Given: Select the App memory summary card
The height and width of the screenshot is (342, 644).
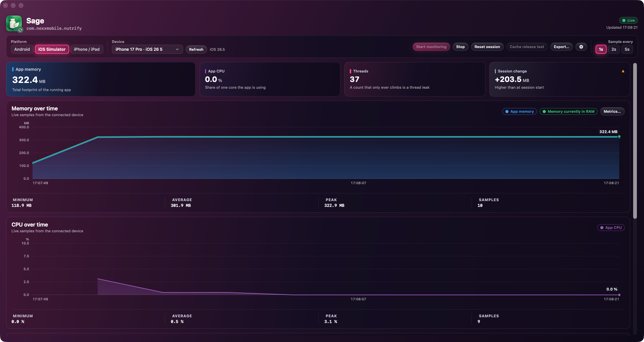Looking at the screenshot, I should (x=101, y=79).
